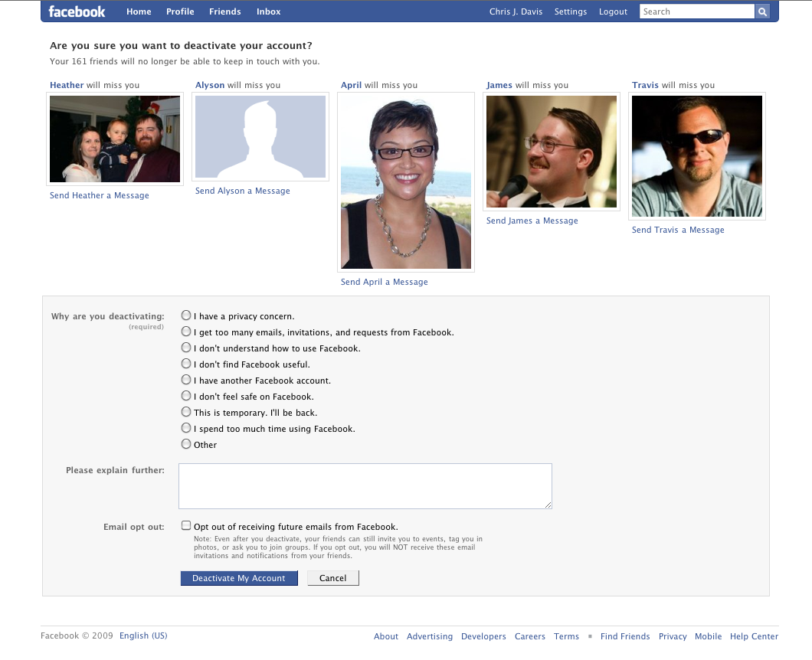Image resolution: width=812 pixels, height=660 pixels.
Task: Click the 'Send Heather a Message' link
Action: (x=100, y=195)
